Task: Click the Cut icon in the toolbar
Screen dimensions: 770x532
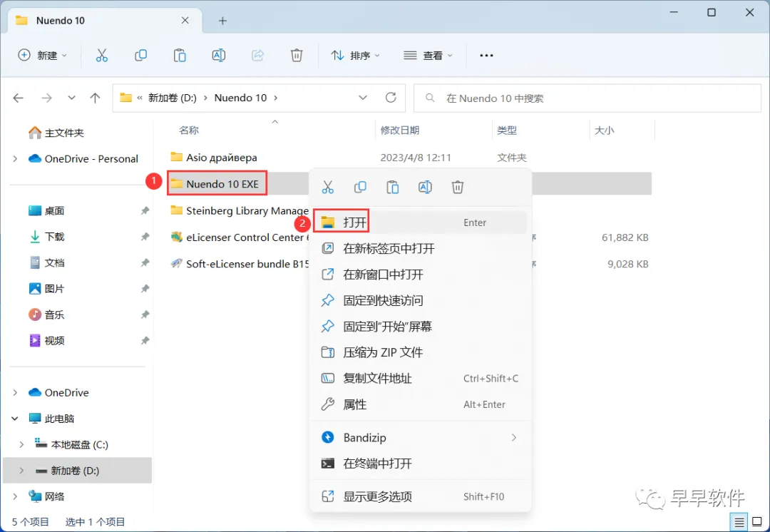Action: (102, 56)
